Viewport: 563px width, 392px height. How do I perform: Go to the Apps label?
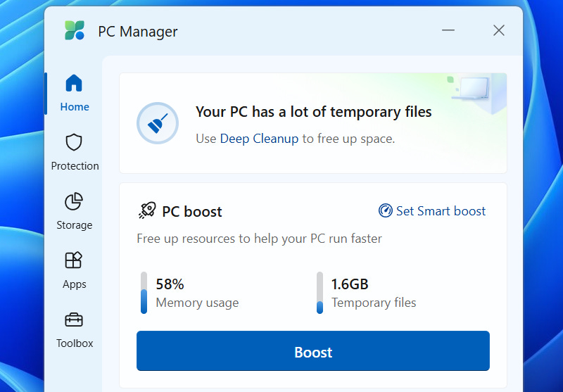coord(75,284)
